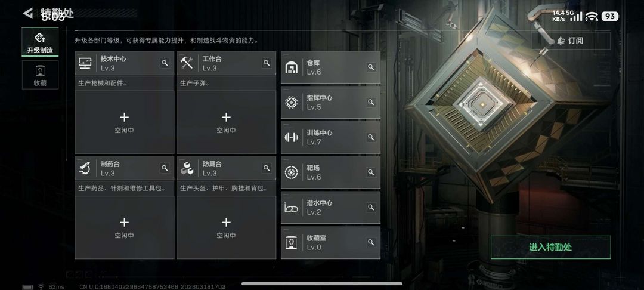
Task: Click the 制药台 microscope icon
Action: [85, 168]
